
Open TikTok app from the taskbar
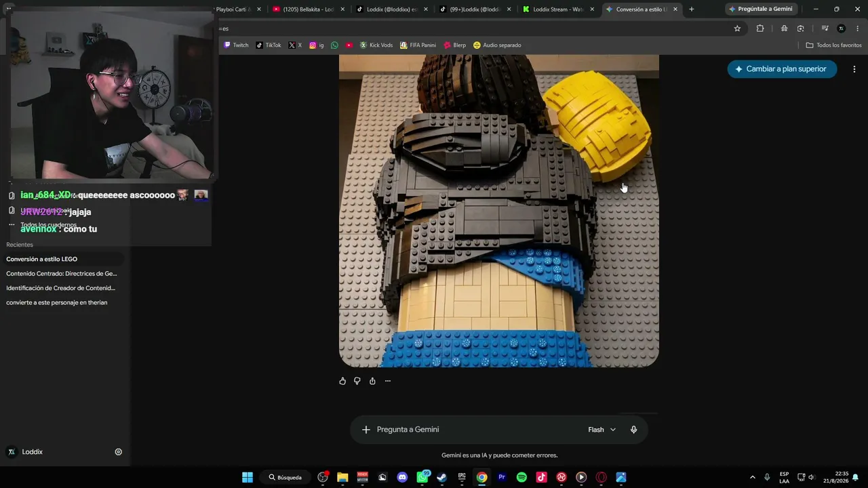tap(541, 477)
